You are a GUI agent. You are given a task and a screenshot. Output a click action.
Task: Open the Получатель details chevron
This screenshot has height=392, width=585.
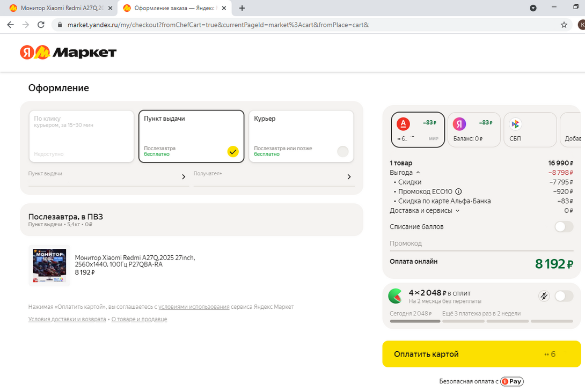(349, 176)
